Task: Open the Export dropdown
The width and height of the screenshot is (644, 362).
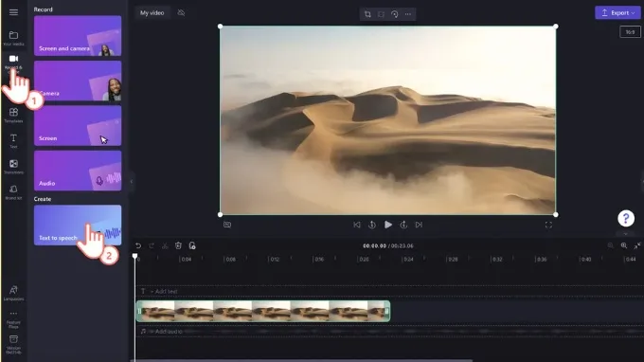Action: click(617, 12)
